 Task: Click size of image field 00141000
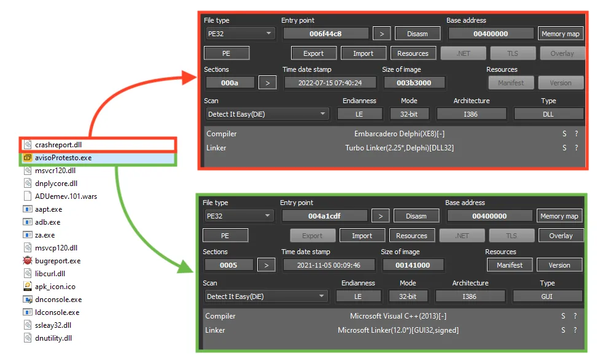(x=413, y=265)
